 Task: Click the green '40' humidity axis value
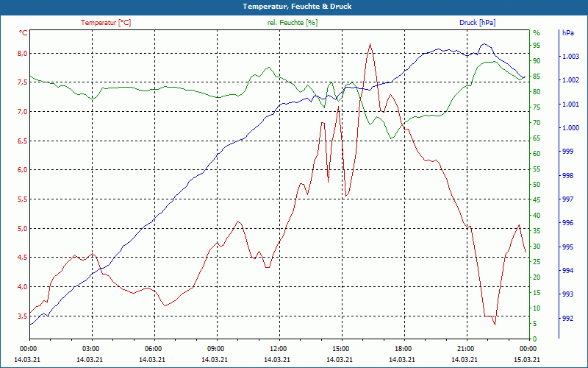[x=537, y=216]
